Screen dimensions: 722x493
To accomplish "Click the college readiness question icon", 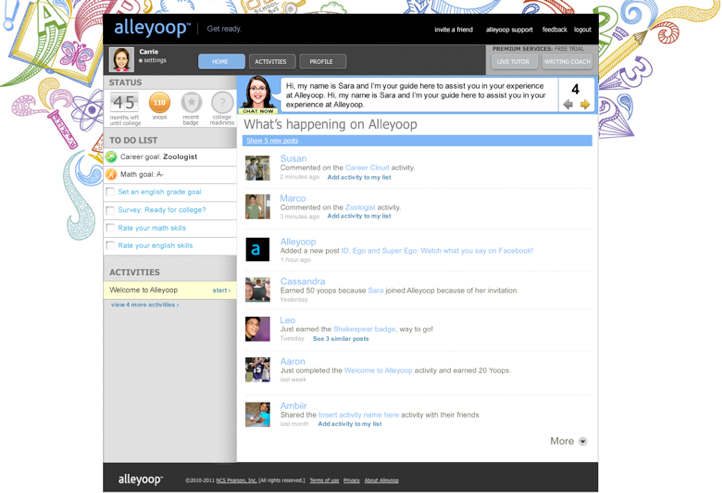I will (x=222, y=103).
